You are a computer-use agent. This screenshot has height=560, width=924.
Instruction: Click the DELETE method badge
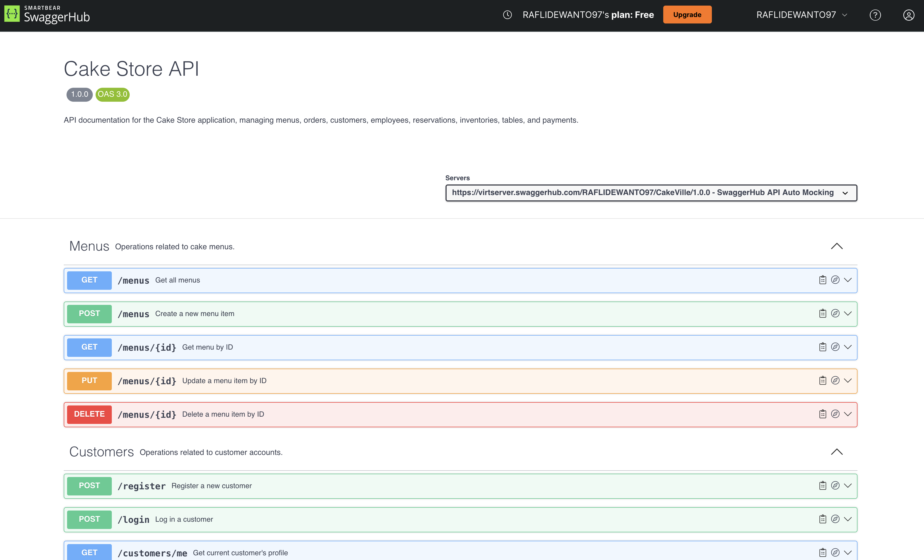tap(89, 415)
